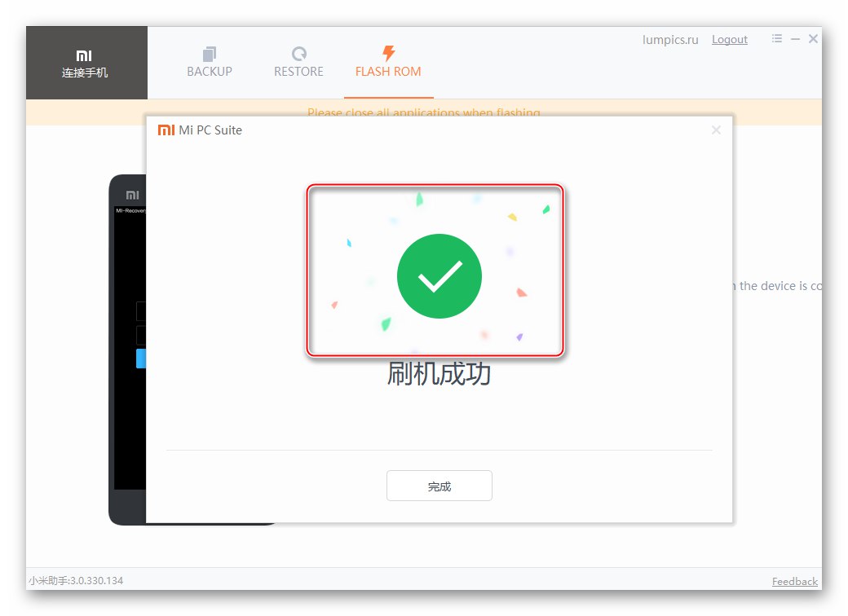
Task: Click the 'Mi PC Suite' dialog title
Action: click(210, 130)
